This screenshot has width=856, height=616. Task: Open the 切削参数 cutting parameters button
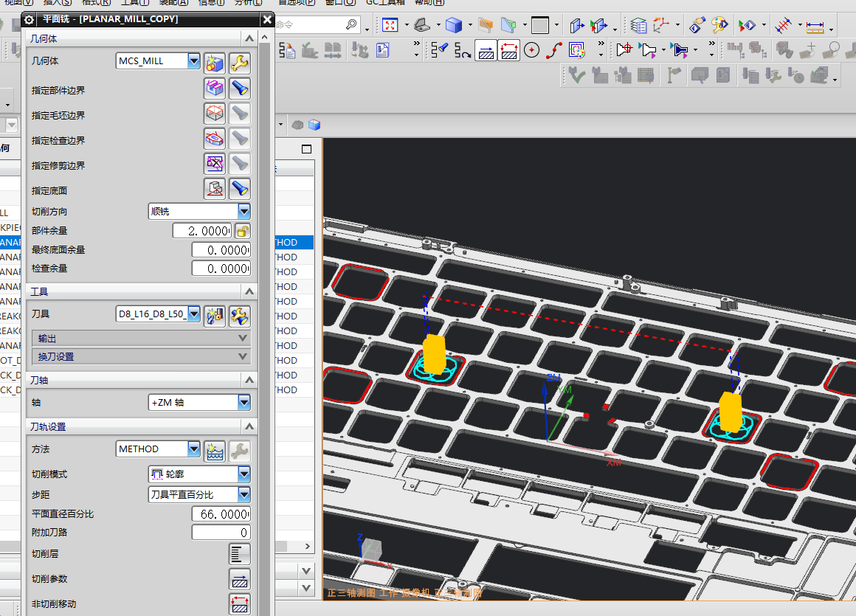pos(240,579)
